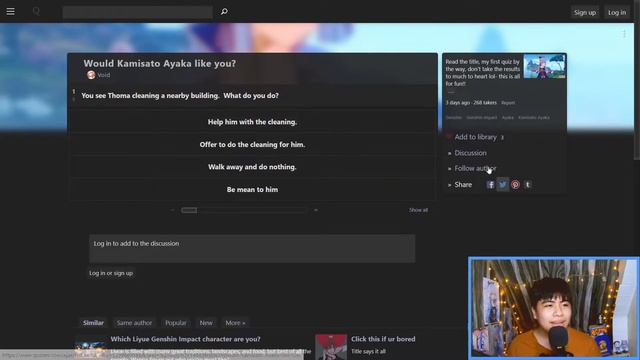The width and height of the screenshot is (640, 360).
Task: Expand the 'More »' tab menu
Action: [x=235, y=323]
